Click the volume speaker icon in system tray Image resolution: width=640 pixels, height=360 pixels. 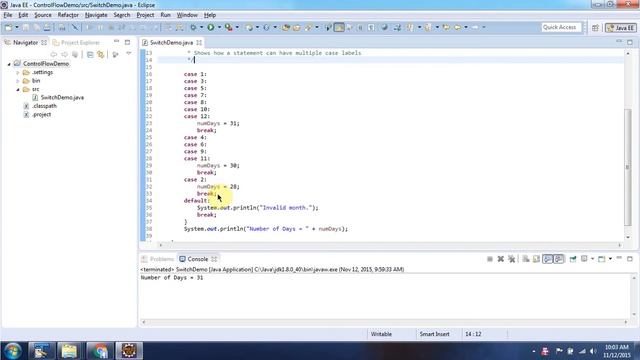(x=593, y=351)
